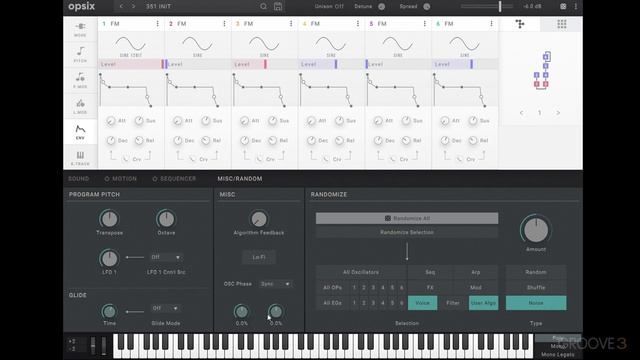Toggle the Arp selection button
Viewport: 640px width, 360px height.
coord(476,272)
